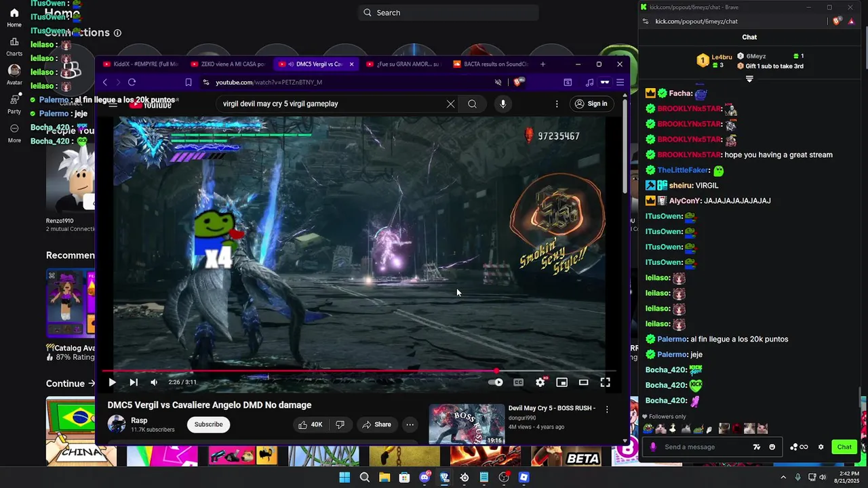The image size is (868, 488).
Task: Open Devil May Cry 5 Boss Rush thumbnail
Action: point(467,424)
